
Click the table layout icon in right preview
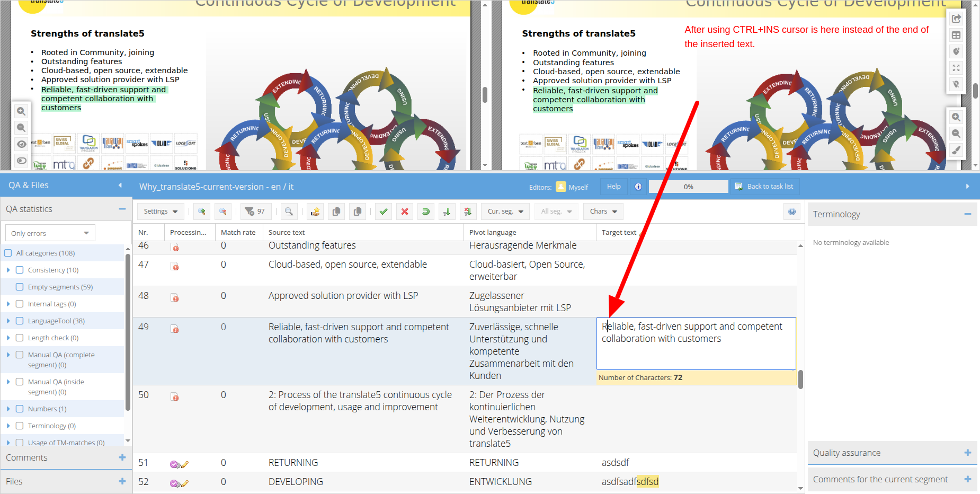click(x=956, y=35)
